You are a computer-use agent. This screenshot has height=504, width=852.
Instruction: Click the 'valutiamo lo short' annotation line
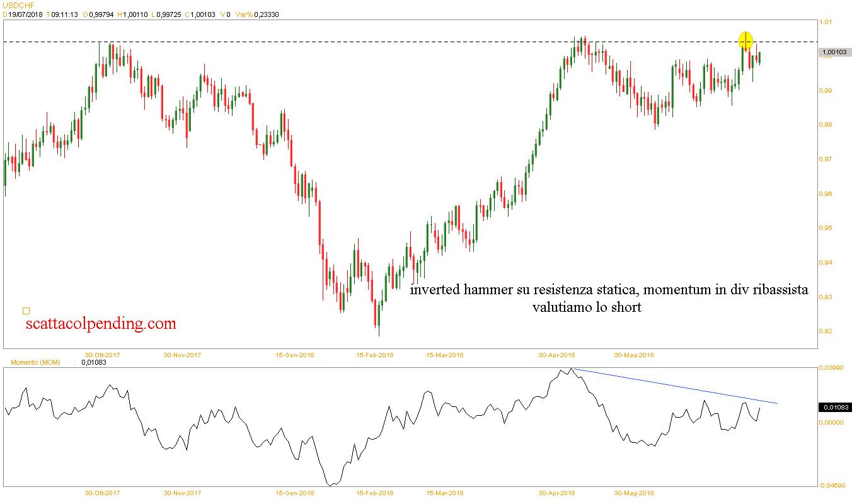[587, 307]
